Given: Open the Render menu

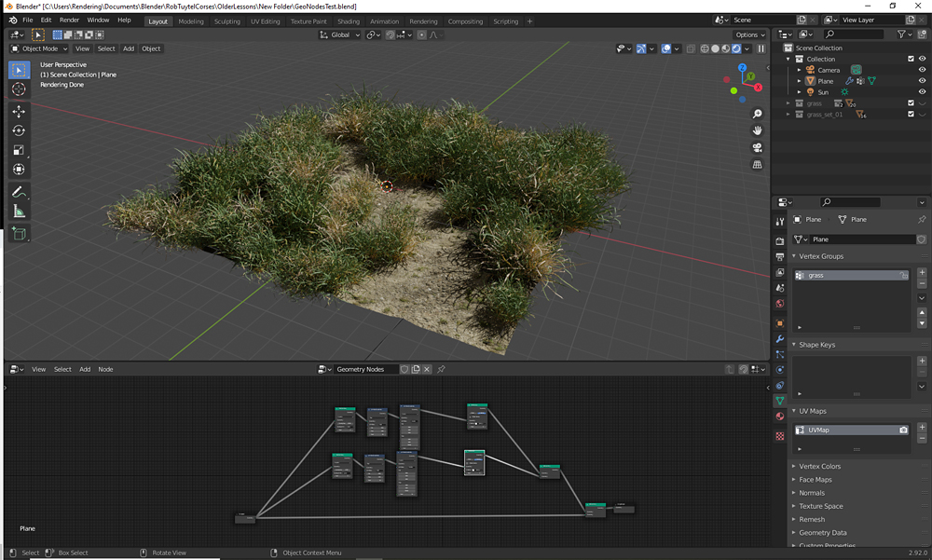Looking at the screenshot, I should point(69,20).
